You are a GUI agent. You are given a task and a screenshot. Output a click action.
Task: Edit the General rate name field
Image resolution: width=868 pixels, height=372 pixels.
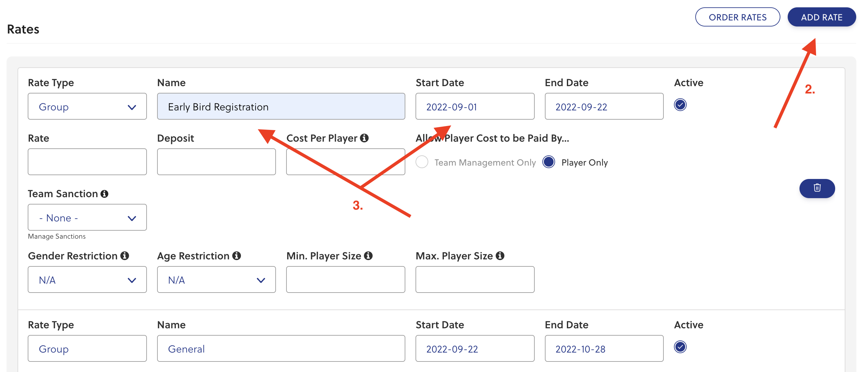click(x=281, y=348)
